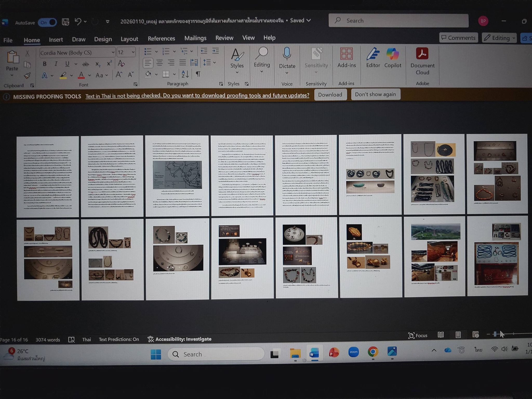Click the Format Painter brush icon

(x=27, y=76)
